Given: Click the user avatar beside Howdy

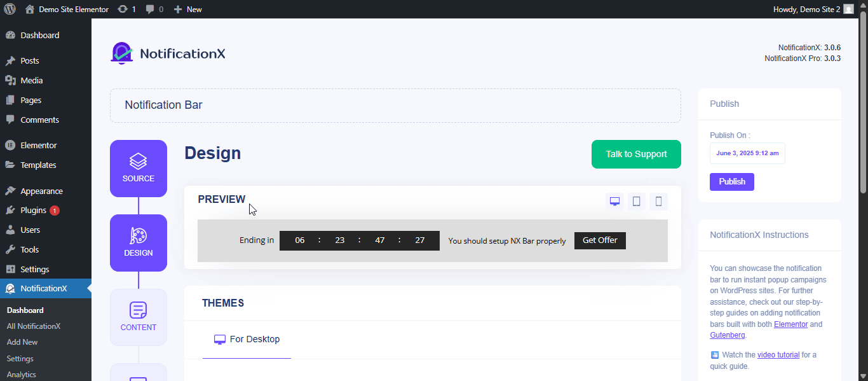Looking at the screenshot, I should coord(848,9).
